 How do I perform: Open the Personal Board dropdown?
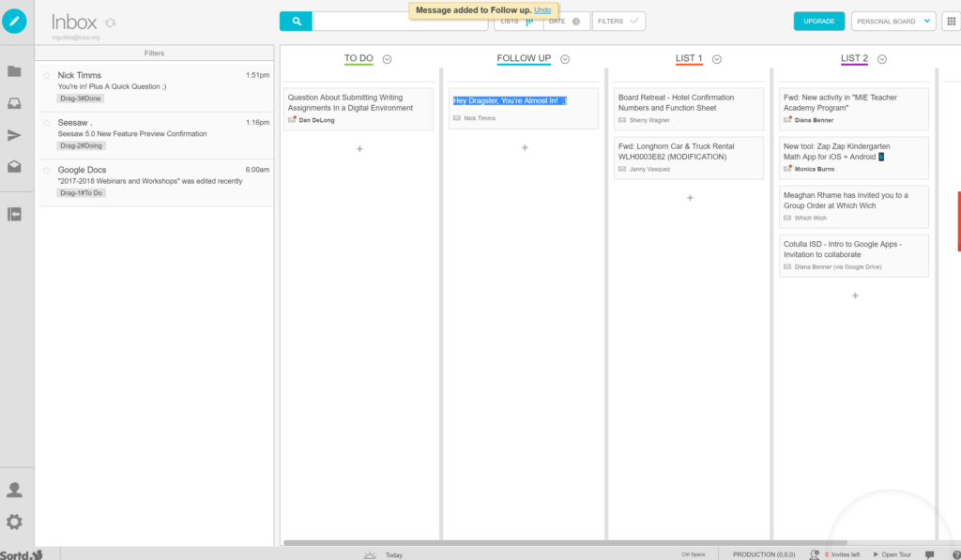[x=893, y=22]
